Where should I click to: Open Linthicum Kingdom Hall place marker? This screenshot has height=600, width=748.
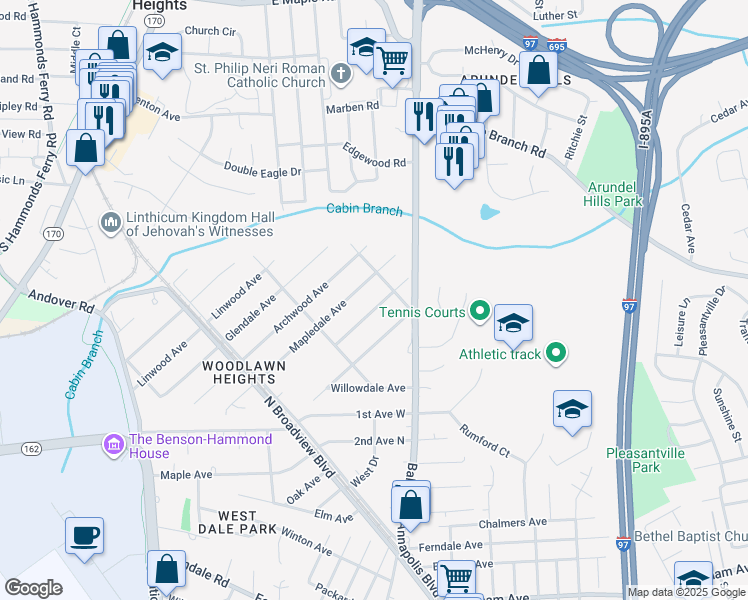pos(111,223)
